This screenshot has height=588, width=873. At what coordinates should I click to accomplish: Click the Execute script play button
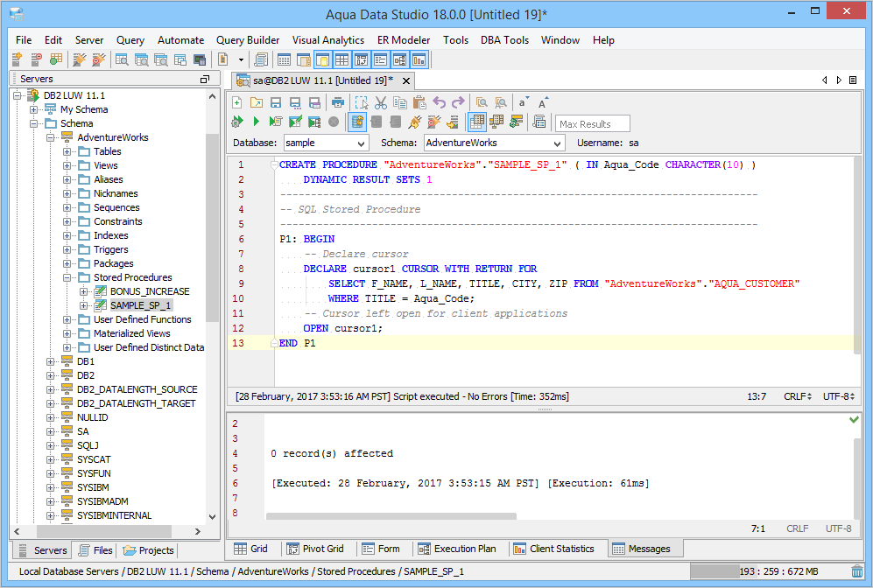(256, 122)
